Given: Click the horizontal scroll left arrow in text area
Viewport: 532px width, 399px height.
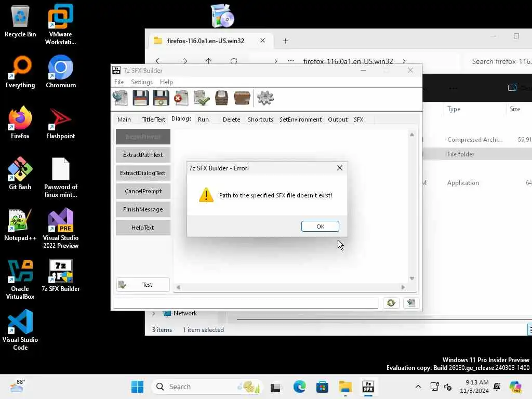Looking at the screenshot, I should tap(178, 287).
